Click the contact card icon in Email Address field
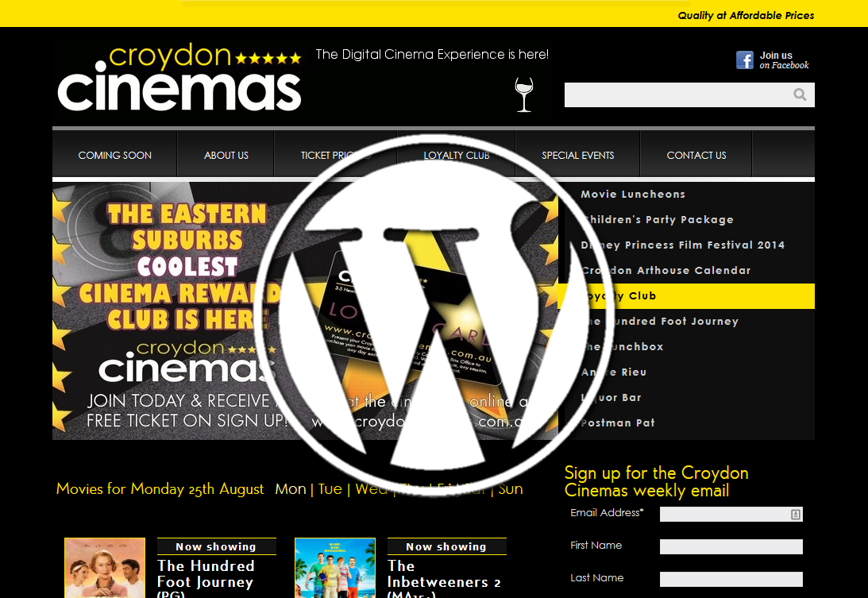Image resolution: width=868 pixels, height=598 pixels. (x=796, y=515)
